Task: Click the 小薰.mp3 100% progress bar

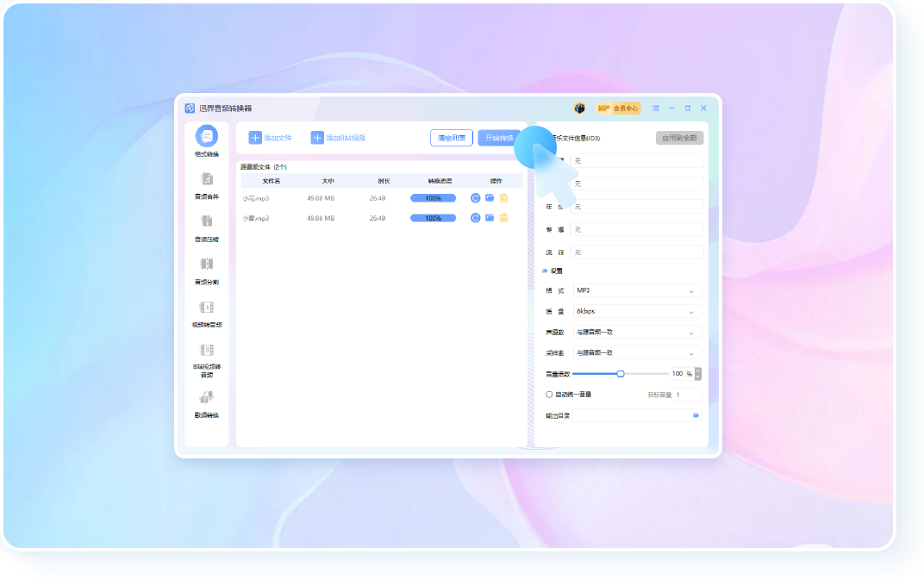Action: 433,218
